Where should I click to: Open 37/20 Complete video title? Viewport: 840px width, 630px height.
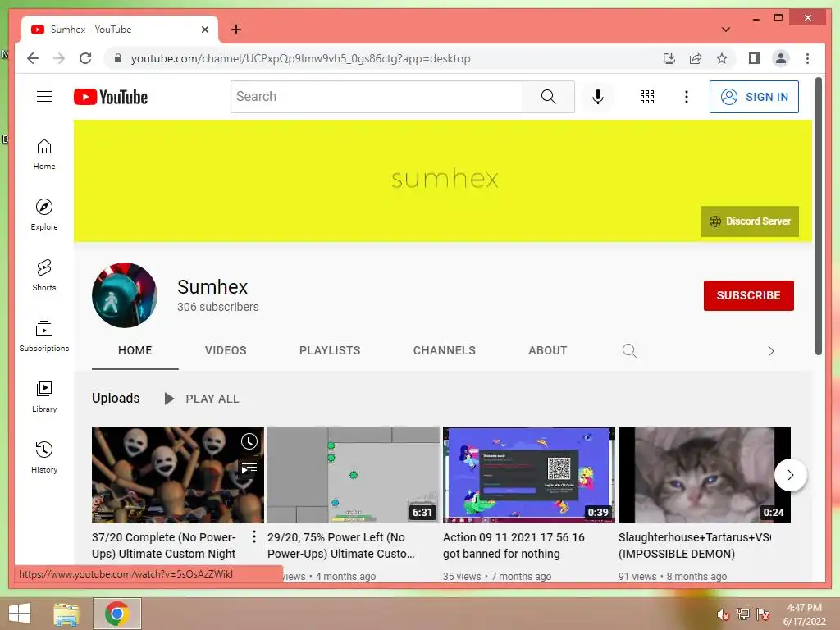pyautogui.click(x=164, y=546)
